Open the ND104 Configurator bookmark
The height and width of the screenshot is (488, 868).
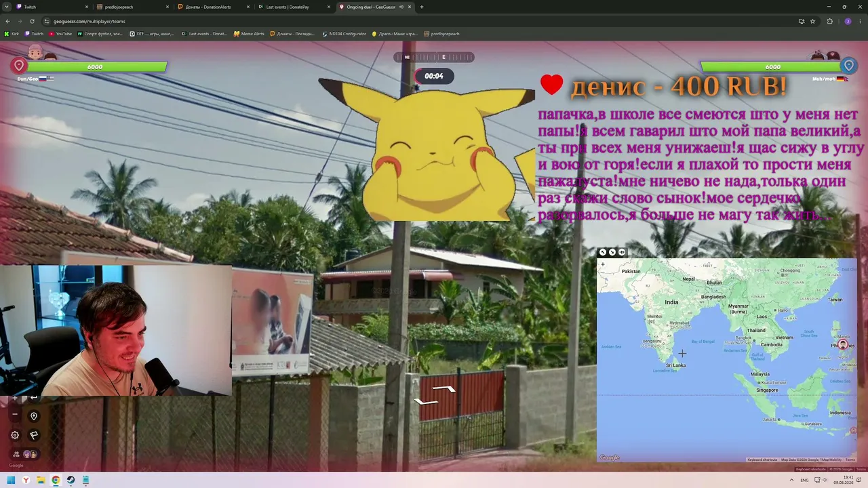coord(344,34)
